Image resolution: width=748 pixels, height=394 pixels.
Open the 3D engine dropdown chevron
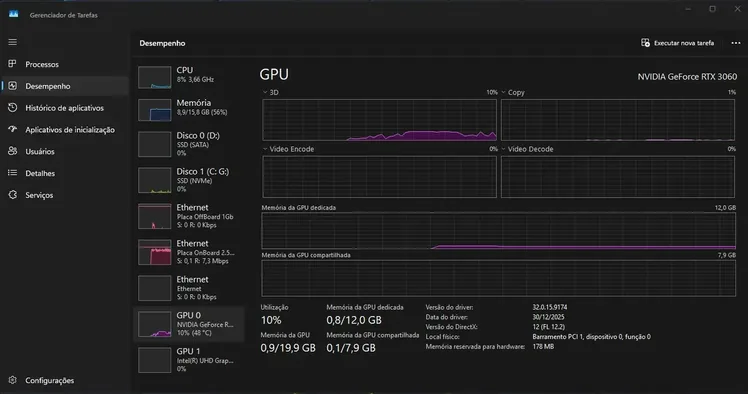pyautogui.click(x=265, y=92)
